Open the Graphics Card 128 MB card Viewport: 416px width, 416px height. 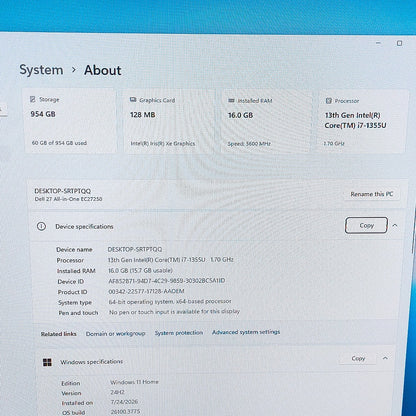point(169,121)
